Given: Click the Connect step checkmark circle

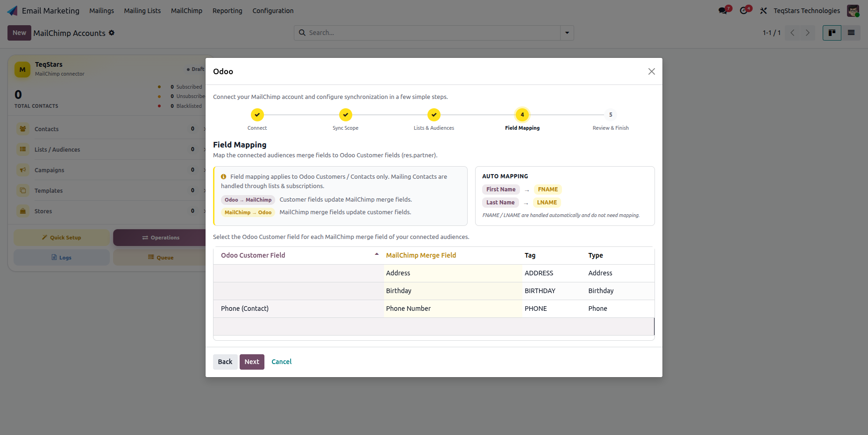Looking at the screenshot, I should pos(257,115).
